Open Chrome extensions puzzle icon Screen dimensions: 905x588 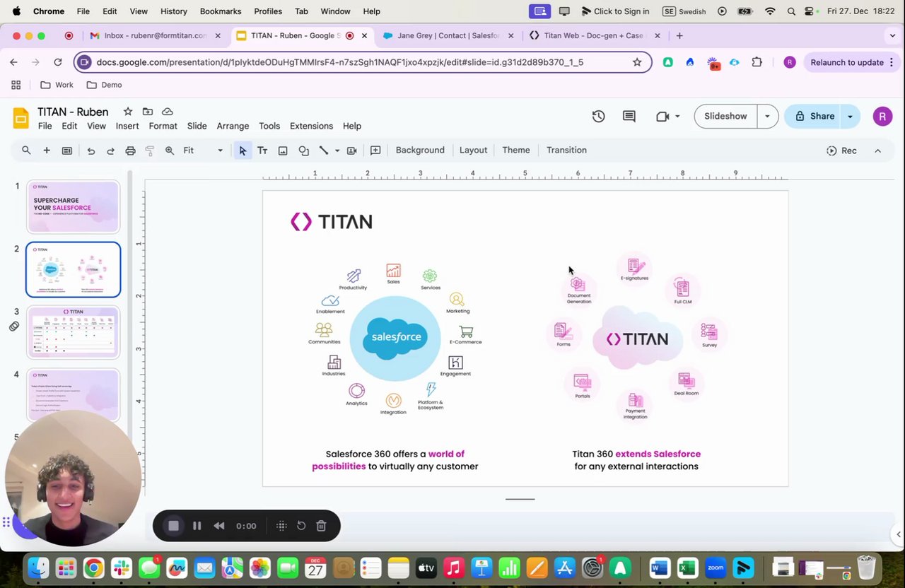tap(757, 62)
